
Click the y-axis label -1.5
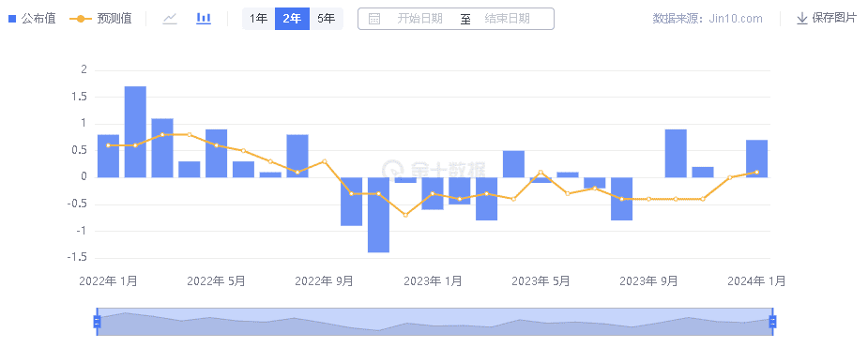(x=78, y=258)
